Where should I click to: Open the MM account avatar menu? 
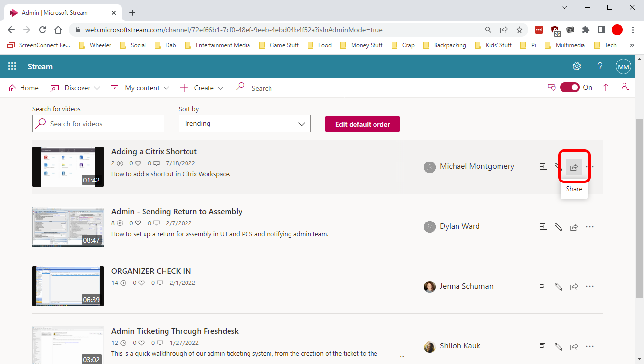pos(623,67)
